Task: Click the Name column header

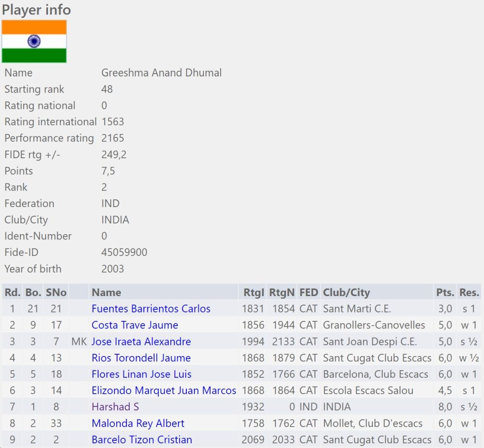Action: [x=106, y=292]
